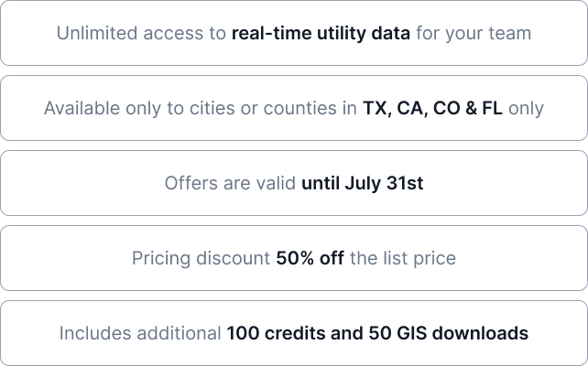Image resolution: width=588 pixels, height=366 pixels.
Task: Click the bold word 'and' between credits and downloads
Action: point(347,333)
